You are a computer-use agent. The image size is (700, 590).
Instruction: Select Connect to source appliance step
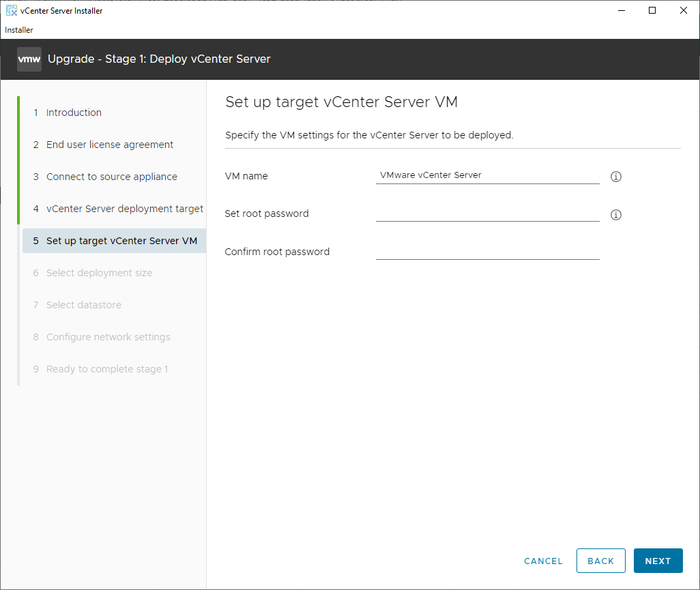[x=111, y=177]
